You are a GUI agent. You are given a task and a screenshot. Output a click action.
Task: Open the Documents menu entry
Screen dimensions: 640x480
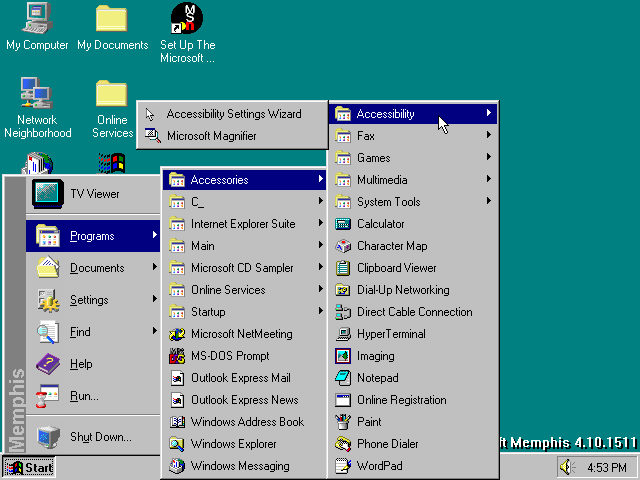93,268
